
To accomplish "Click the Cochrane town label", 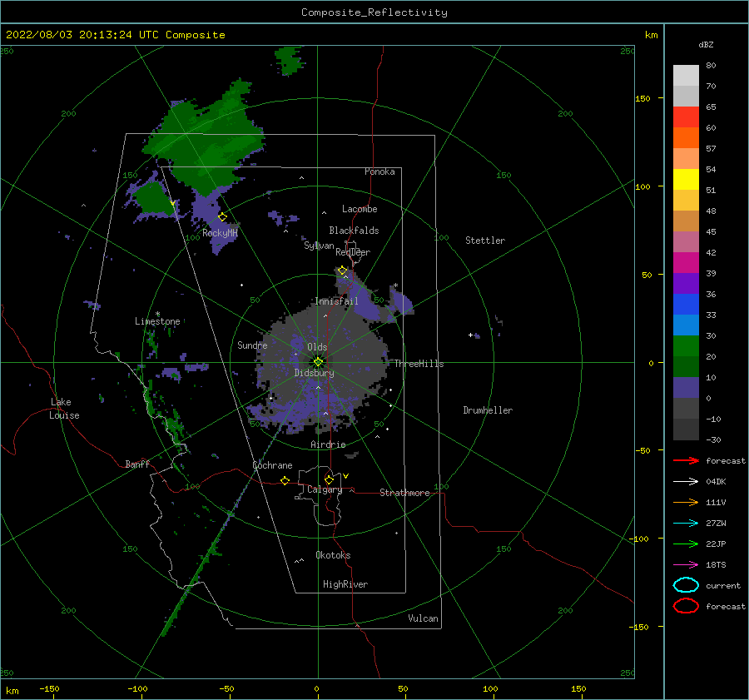I will 272,465.
